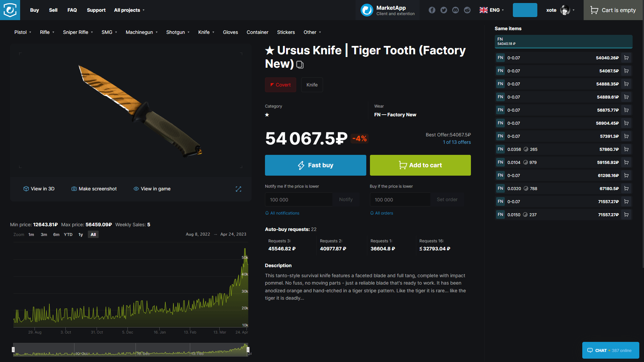Click the Reddit icon

click(x=467, y=10)
